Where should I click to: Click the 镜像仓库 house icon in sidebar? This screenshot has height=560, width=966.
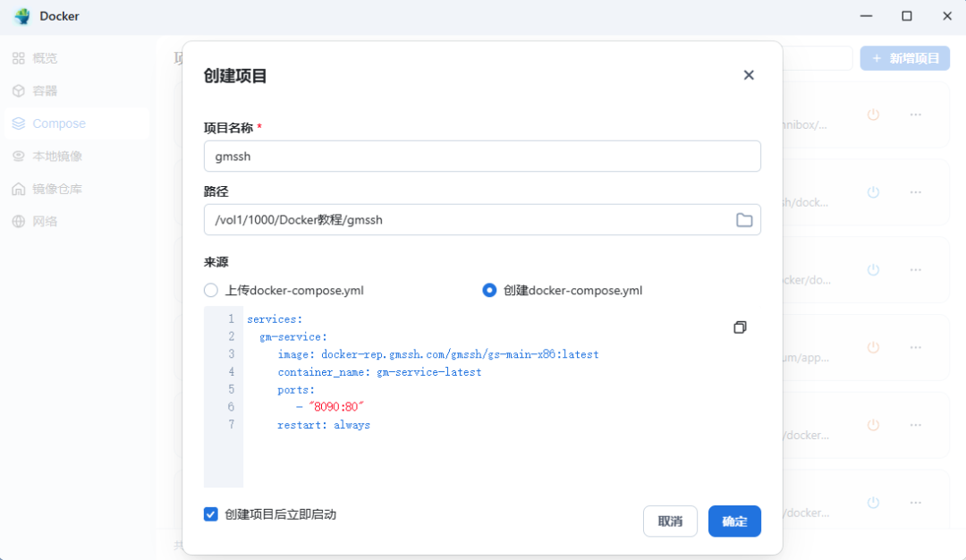point(19,189)
